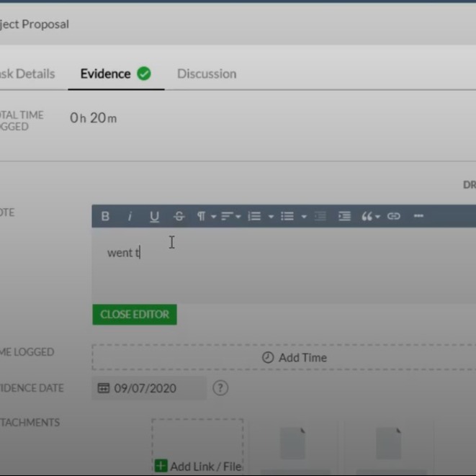Click Add Link / File attachment button

[197, 446]
